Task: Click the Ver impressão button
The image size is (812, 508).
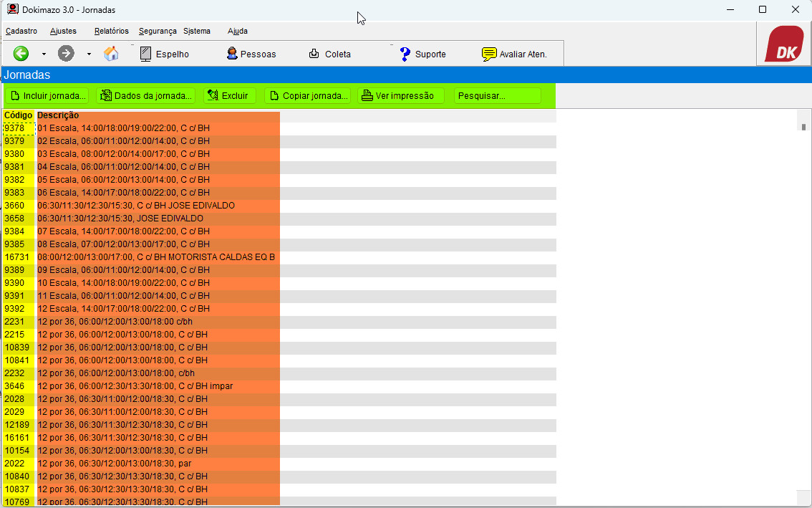Action: pyautogui.click(x=400, y=95)
